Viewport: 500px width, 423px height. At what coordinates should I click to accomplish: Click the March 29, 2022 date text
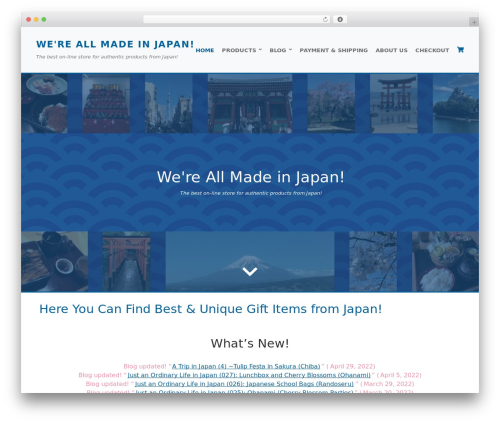pyautogui.click(x=389, y=384)
